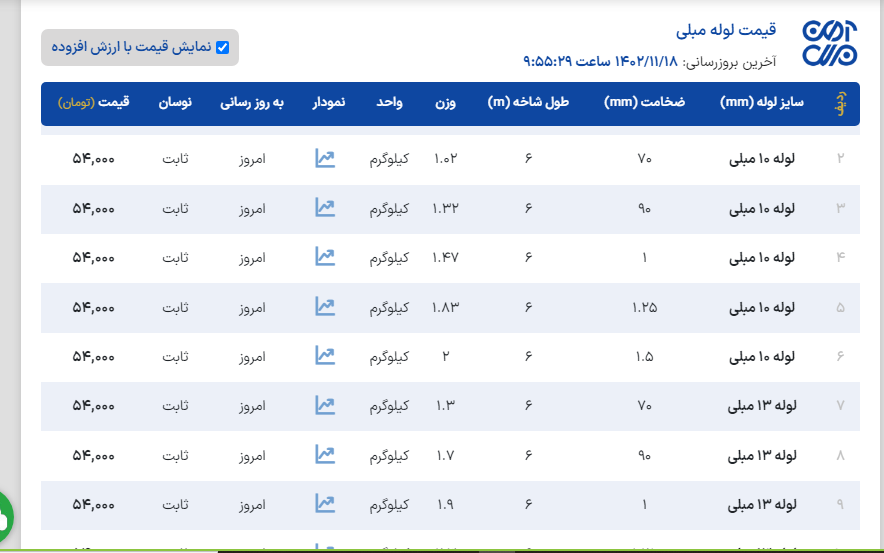Click the 'نوسان' column header

[x=175, y=103]
